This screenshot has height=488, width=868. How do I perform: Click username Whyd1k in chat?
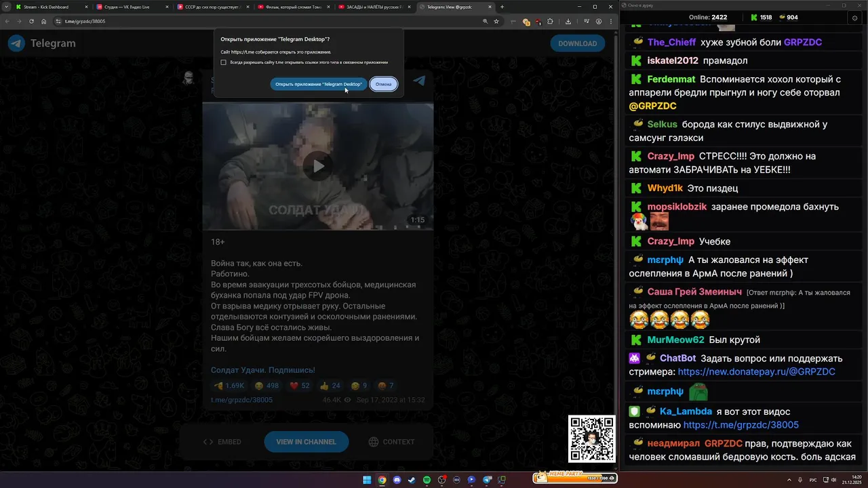665,188
